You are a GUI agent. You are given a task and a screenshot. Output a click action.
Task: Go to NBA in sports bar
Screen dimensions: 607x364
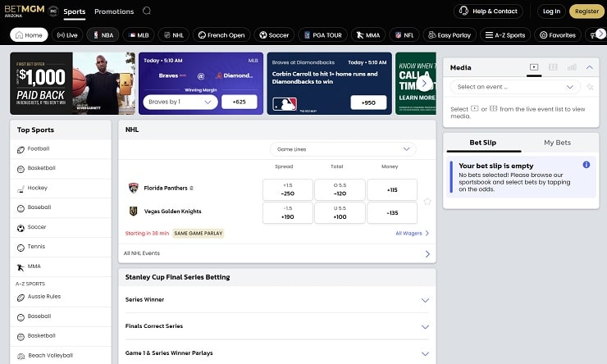(103, 34)
